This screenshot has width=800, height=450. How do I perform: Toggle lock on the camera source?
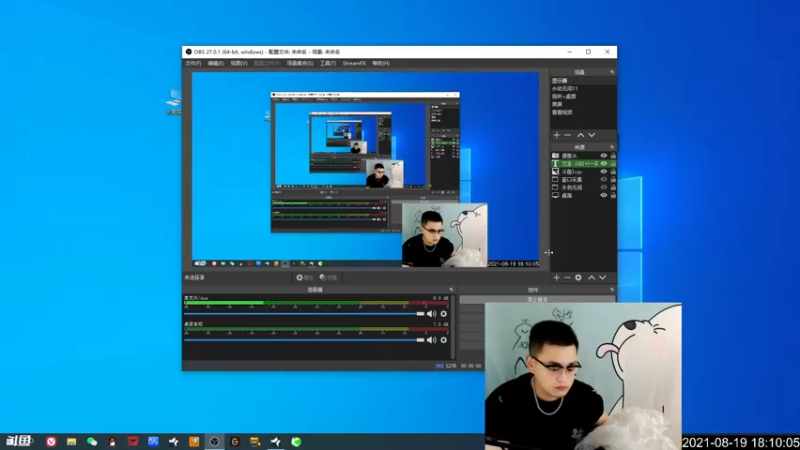point(613,156)
